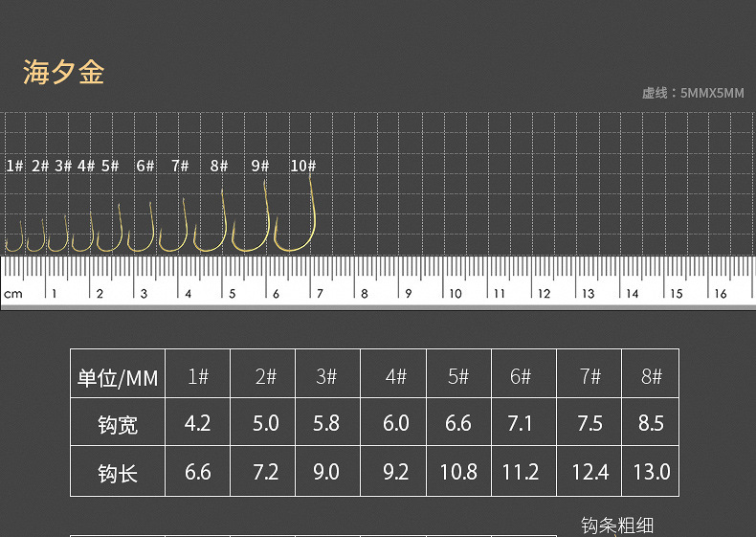
Task: Click the number 2 on the ruler
Action: pyautogui.click(x=100, y=293)
